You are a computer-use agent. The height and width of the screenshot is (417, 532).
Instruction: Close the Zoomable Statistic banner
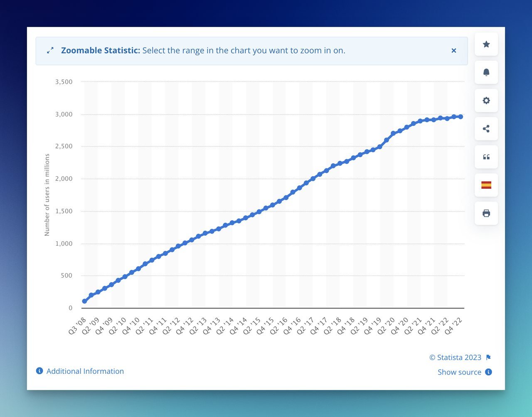[x=454, y=51]
